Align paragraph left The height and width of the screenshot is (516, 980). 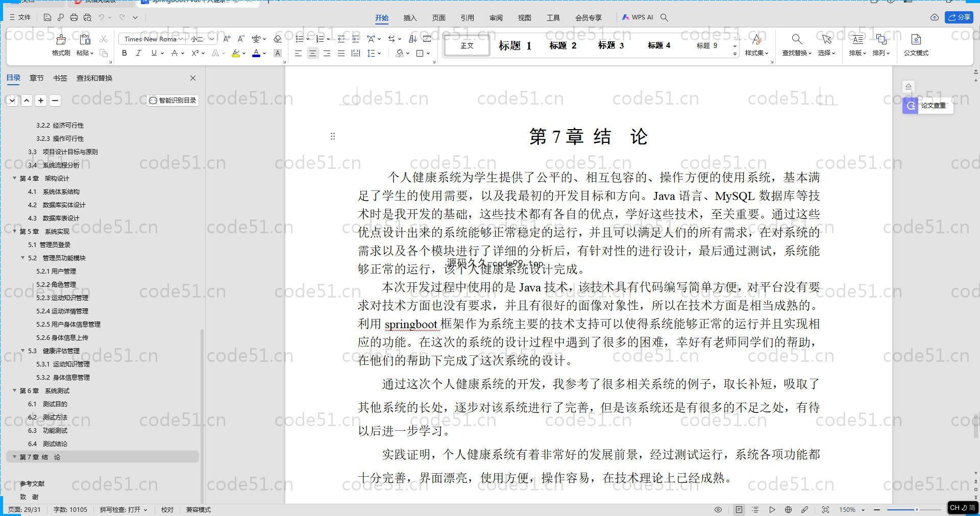pyautogui.click(x=299, y=53)
